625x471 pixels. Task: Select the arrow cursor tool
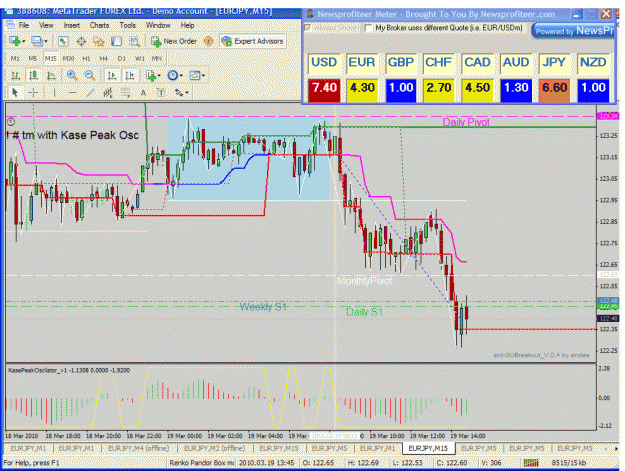pos(15,93)
